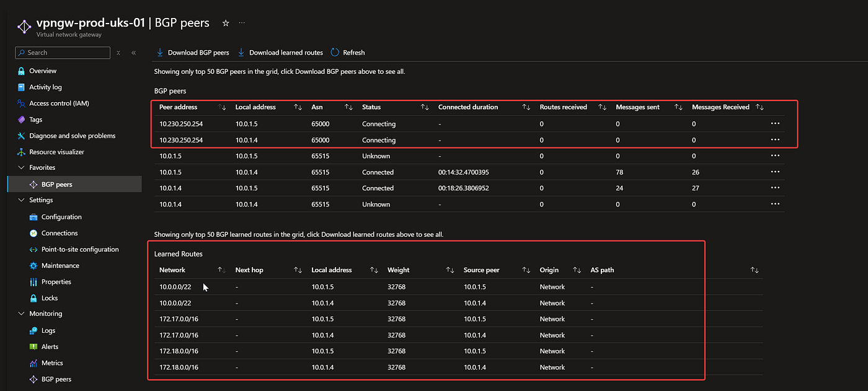This screenshot has width=868, height=391.
Task: Favorite this page with the star icon
Action: pyautogui.click(x=226, y=23)
